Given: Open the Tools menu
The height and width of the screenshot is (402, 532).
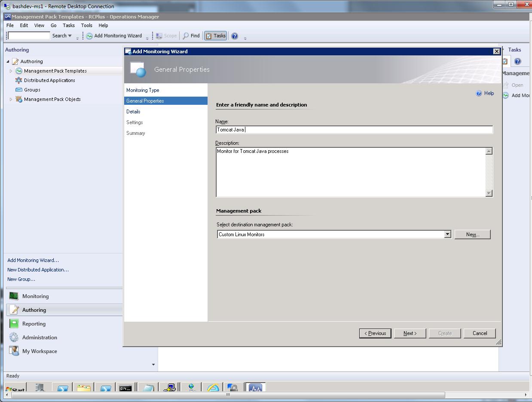Looking at the screenshot, I should (86, 25).
